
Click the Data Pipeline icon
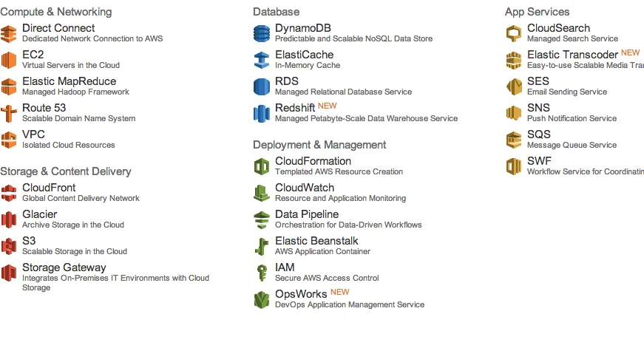click(262, 219)
